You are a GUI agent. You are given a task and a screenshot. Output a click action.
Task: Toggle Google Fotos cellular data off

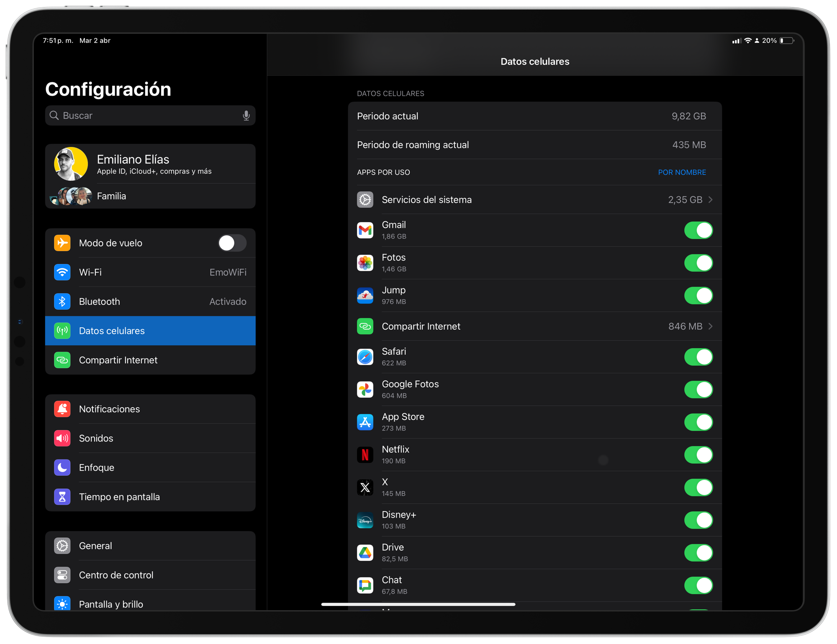pos(698,390)
